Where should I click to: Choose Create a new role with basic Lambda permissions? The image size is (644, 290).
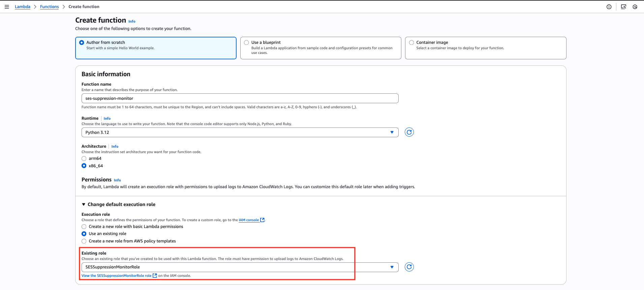(84, 227)
